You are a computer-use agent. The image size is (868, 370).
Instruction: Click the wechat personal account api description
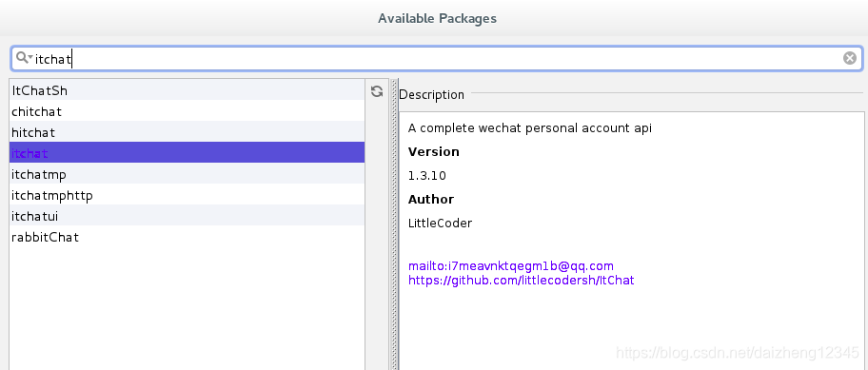[x=530, y=128]
